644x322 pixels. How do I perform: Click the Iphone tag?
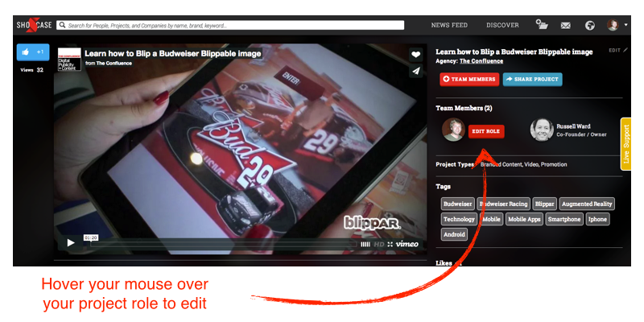click(597, 219)
